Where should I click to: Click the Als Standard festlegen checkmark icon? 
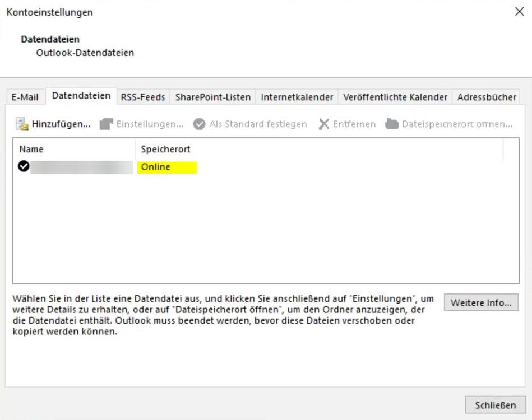point(199,124)
